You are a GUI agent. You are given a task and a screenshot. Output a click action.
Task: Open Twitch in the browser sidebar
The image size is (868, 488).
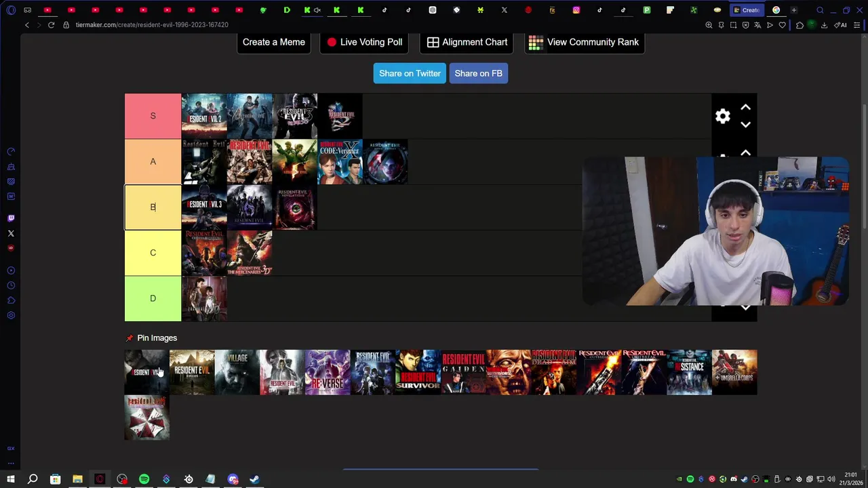pos(11,218)
